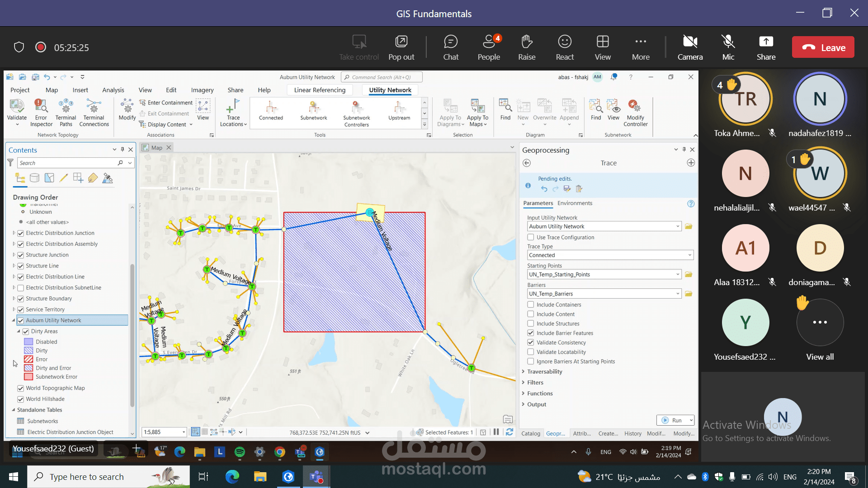Choose the Upstream trace tool

coord(399,111)
